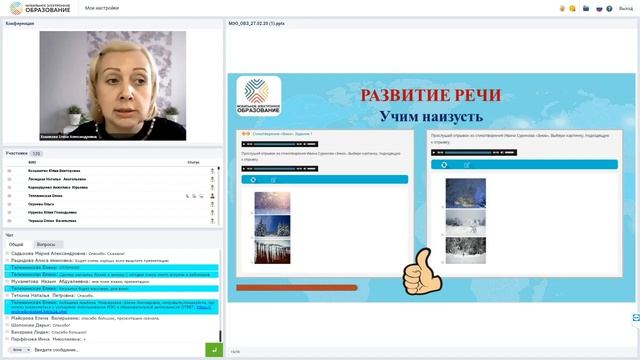Click refresh icon in left slide blue bar
The width and height of the screenshot is (640, 360).
[253, 180]
